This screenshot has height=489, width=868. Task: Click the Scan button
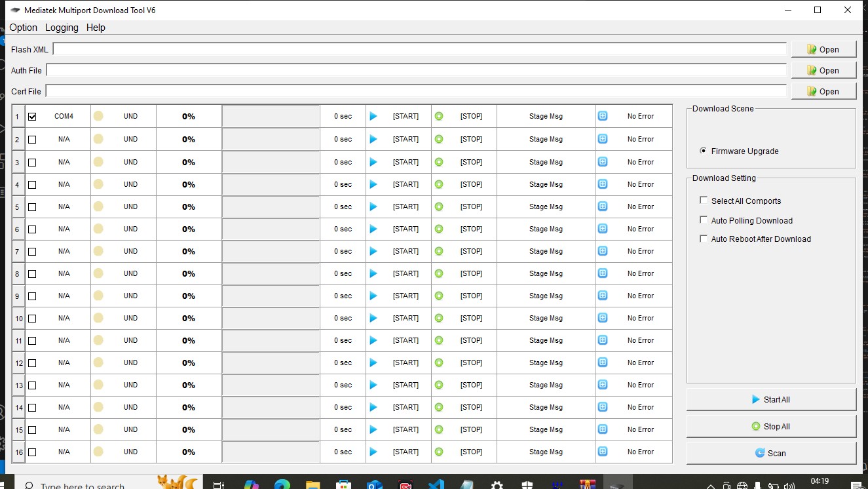pos(771,453)
